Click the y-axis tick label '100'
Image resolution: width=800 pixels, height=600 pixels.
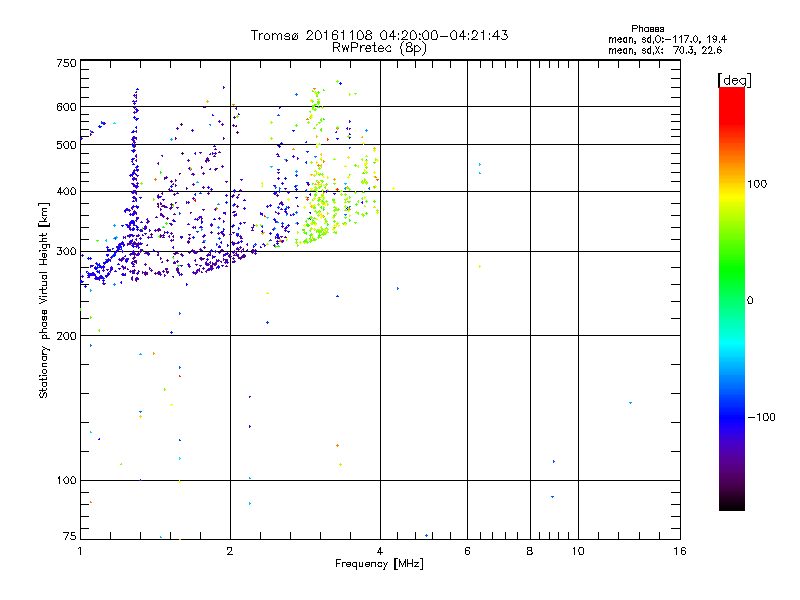point(66,481)
